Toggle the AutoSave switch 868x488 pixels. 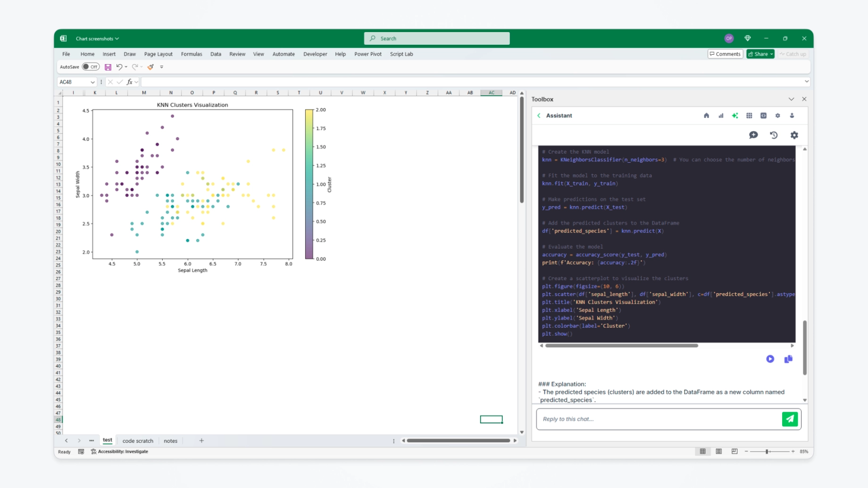90,67
